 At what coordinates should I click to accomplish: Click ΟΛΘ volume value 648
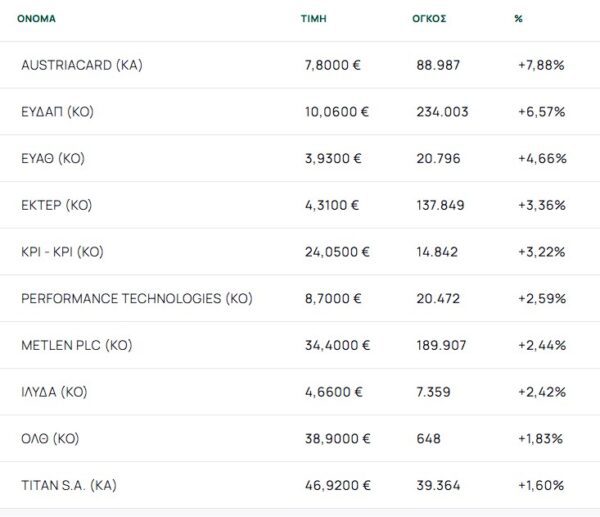(428, 439)
